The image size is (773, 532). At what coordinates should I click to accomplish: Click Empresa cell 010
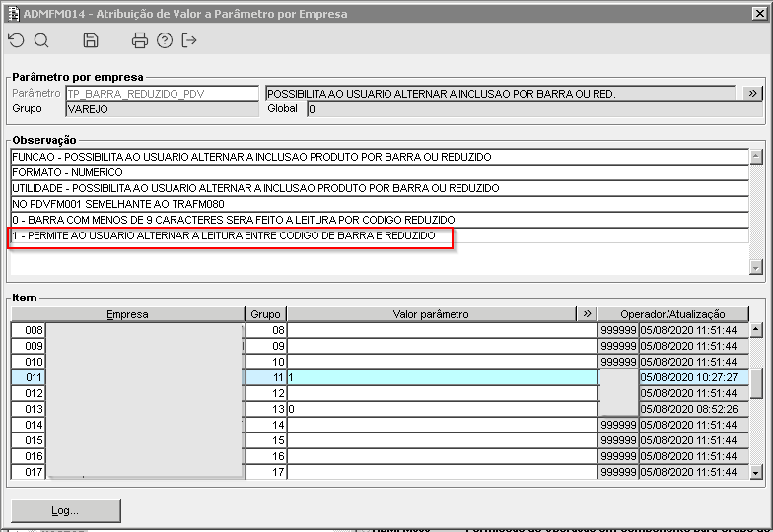(28, 362)
